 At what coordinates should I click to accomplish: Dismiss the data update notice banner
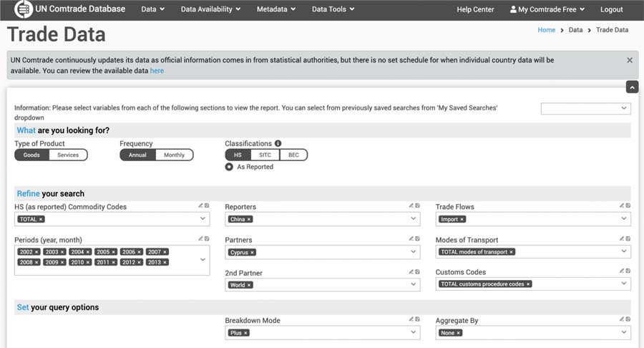point(630,60)
